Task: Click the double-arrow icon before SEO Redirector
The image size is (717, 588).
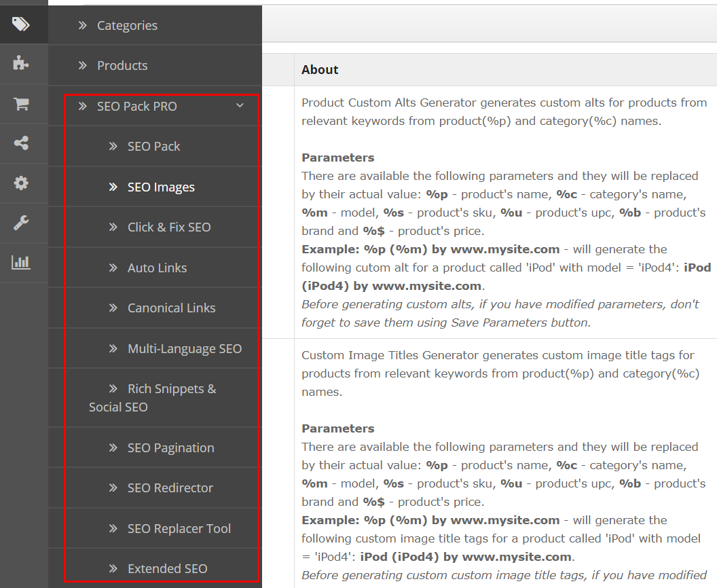Action: pos(113,488)
